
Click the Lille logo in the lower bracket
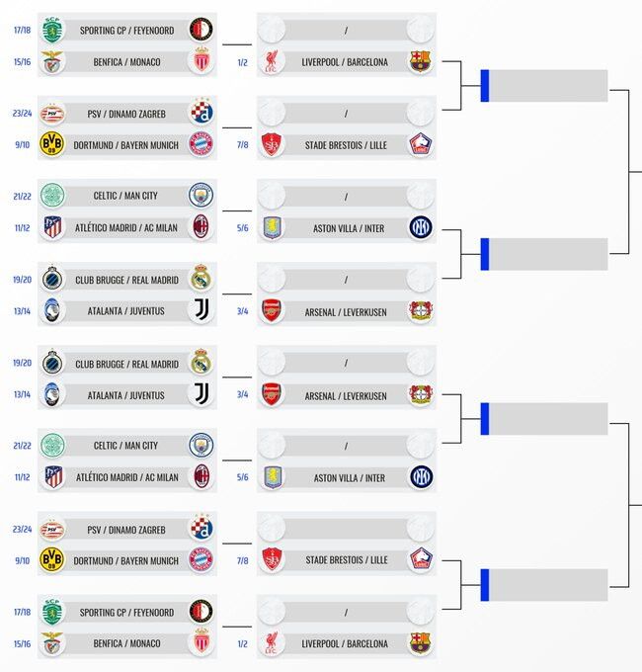pos(420,559)
